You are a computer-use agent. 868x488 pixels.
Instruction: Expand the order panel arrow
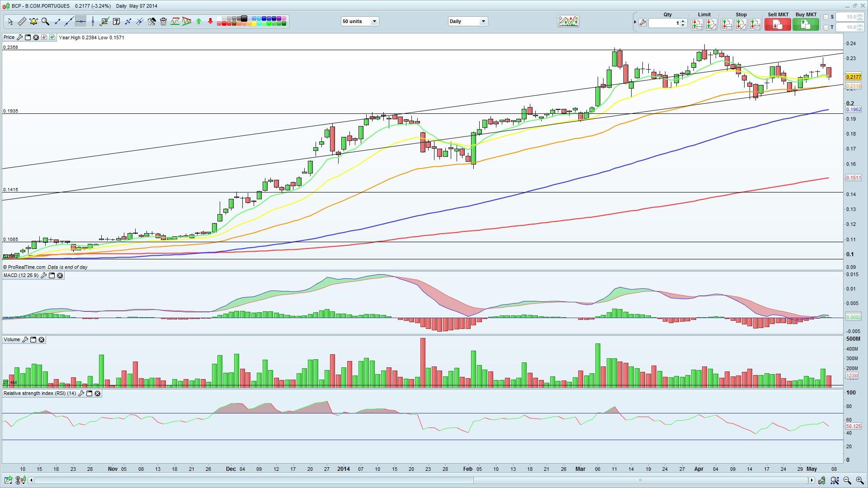635,22
